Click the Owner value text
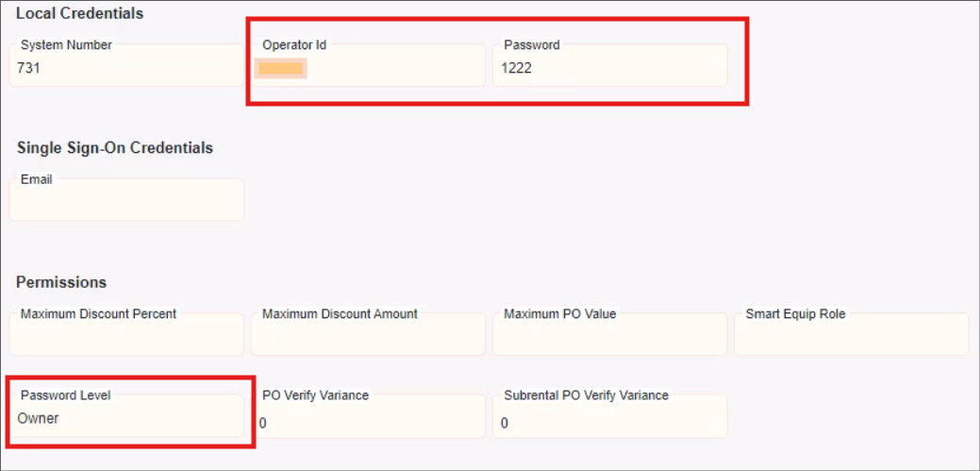Viewport: 980px width, 471px height. click(x=39, y=418)
